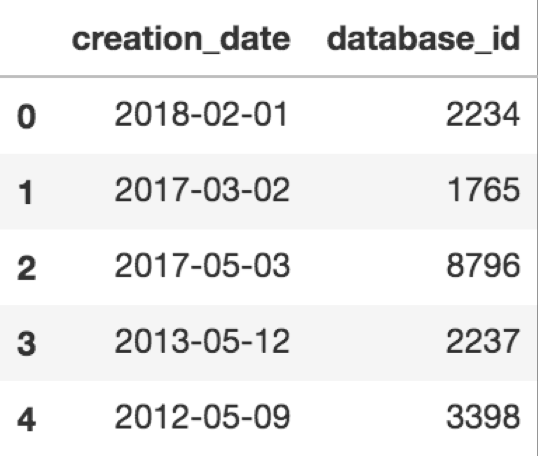Image resolution: width=538 pixels, height=456 pixels.
Task: Click the database_id value 2234
Action: (x=483, y=114)
